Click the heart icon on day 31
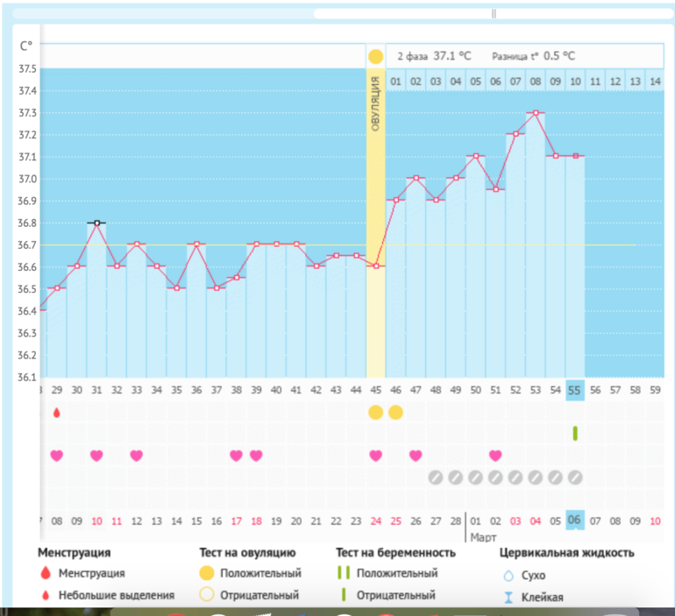This screenshot has height=616, width=675. pos(96,456)
